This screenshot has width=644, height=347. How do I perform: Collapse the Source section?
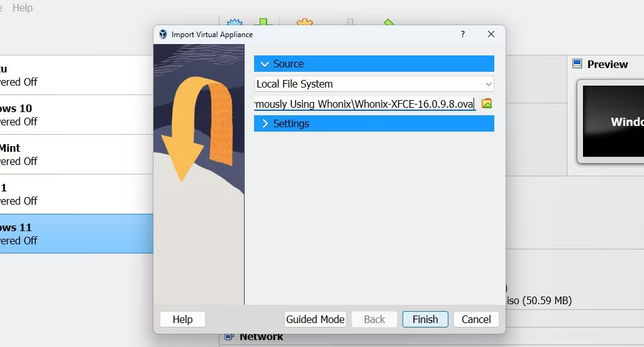tap(265, 64)
